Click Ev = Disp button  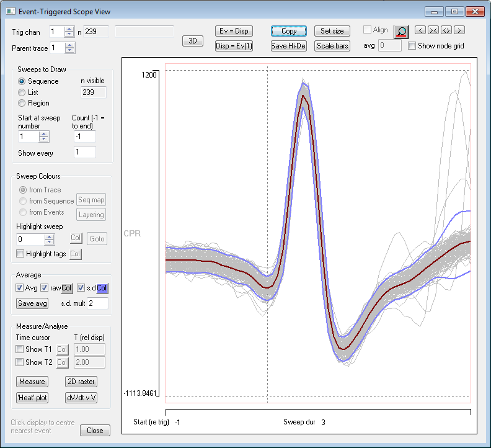tap(233, 31)
